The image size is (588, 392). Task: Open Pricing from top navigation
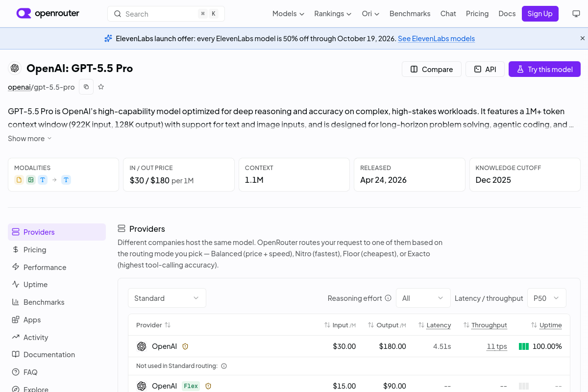pyautogui.click(x=477, y=14)
